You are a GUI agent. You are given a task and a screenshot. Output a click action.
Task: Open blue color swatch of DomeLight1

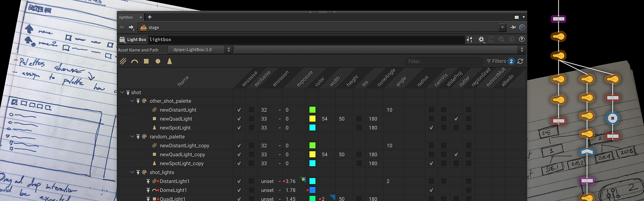coord(312,190)
